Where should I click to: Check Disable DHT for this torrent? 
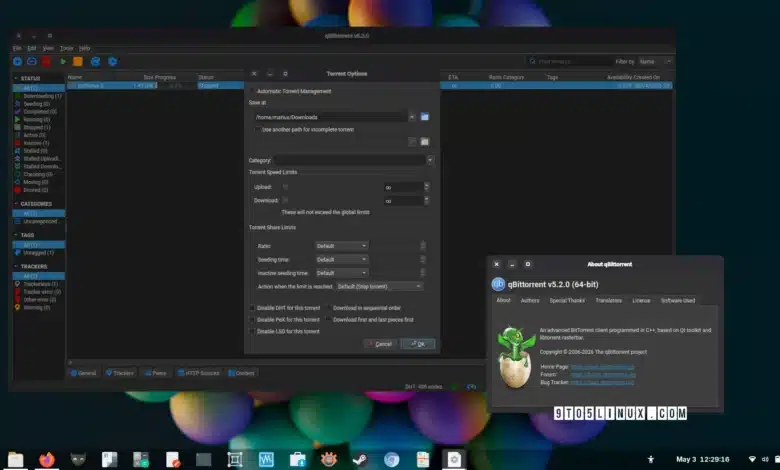[x=252, y=308]
